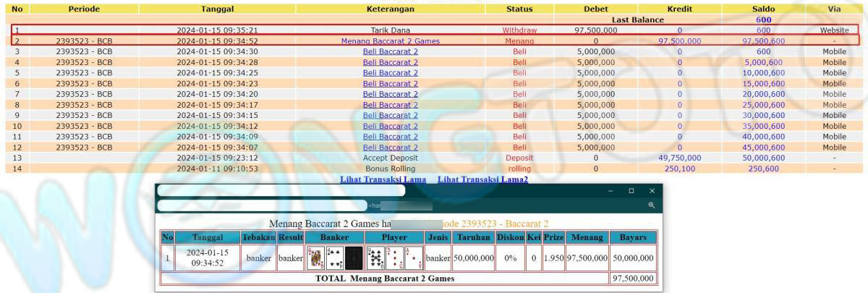Open Beli Baccarat 2 link in row 3
This screenshot has width=868, height=293.
(390, 52)
